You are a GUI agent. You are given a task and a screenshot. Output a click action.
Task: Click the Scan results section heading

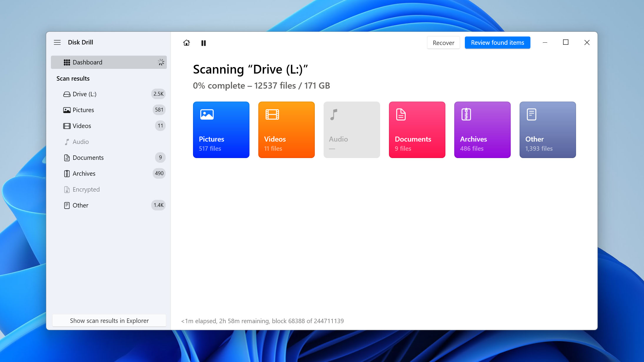click(73, 79)
